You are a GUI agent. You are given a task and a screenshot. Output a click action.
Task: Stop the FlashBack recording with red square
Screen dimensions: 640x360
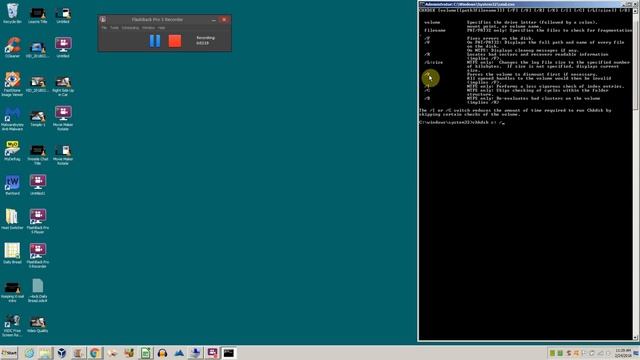(175, 40)
